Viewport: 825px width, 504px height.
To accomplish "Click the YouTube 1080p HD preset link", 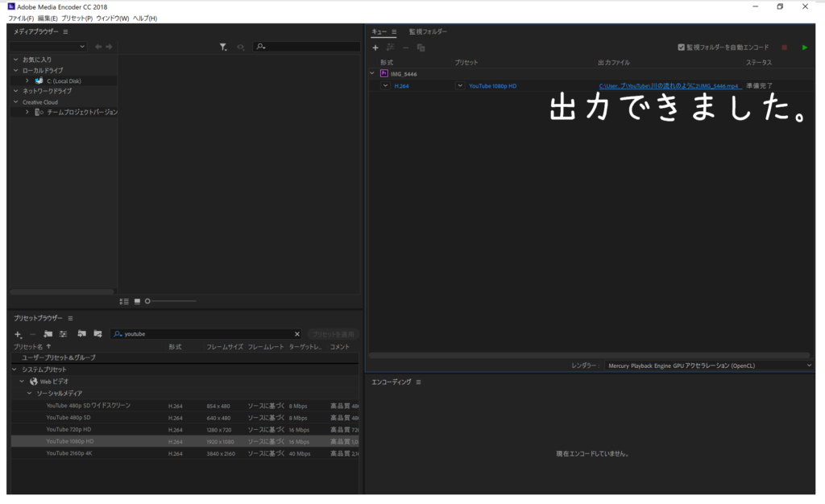I will (492, 85).
